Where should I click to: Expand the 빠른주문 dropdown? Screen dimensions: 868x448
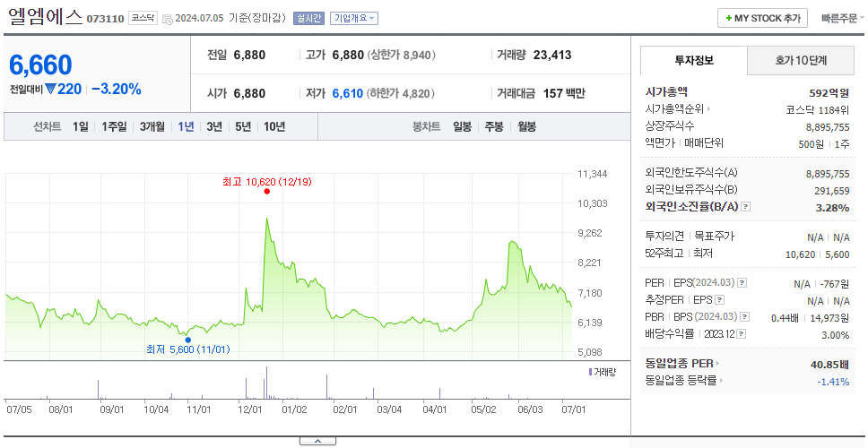[x=843, y=18]
